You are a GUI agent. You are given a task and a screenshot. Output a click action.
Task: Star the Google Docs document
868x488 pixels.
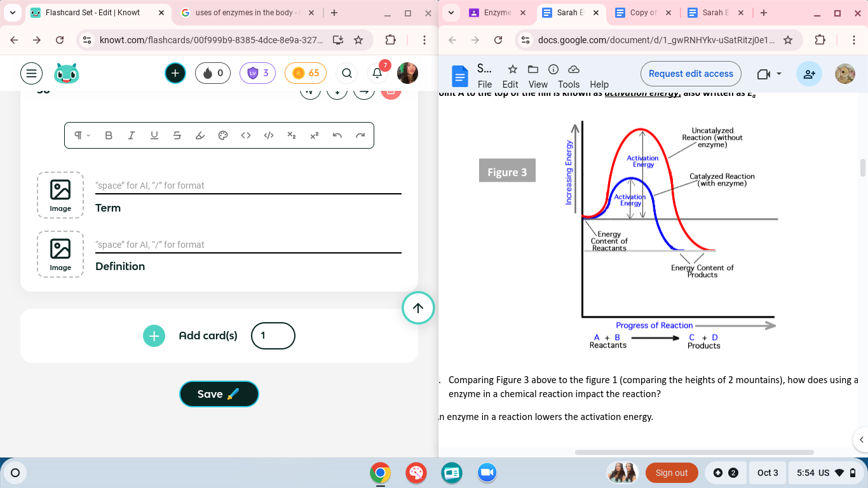[x=513, y=69]
